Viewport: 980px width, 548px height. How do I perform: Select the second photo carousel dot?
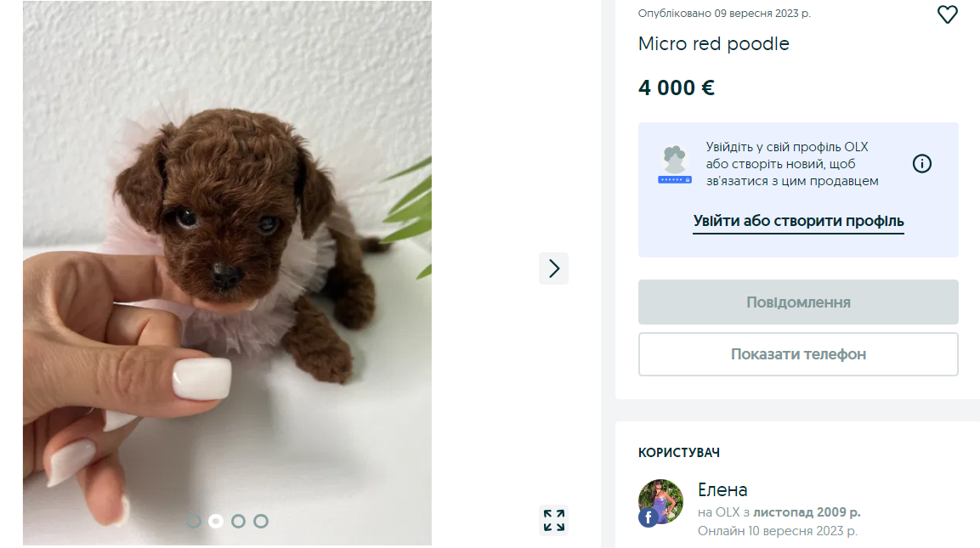click(x=216, y=521)
